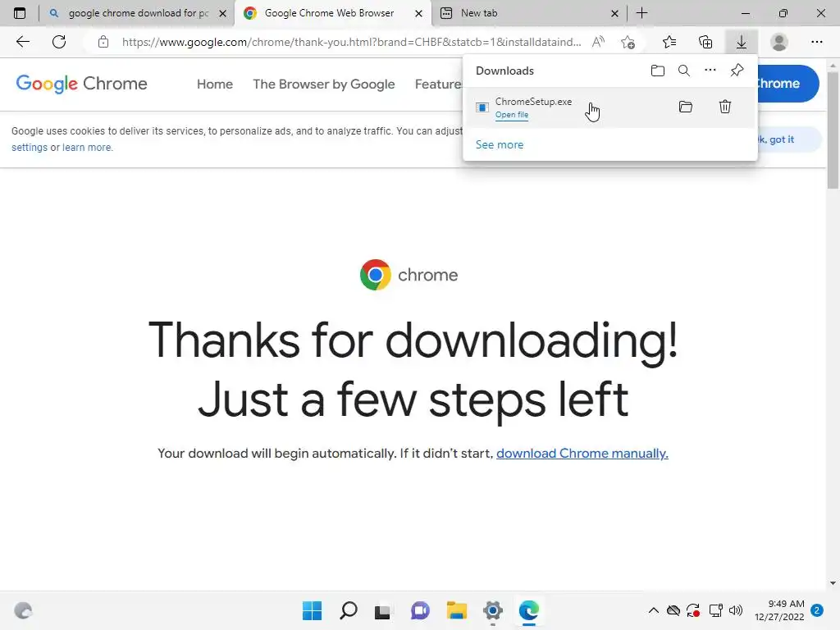Image resolution: width=840 pixels, height=630 pixels.
Task: Delete ChromeSetup.exe download entry
Action: click(725, 107)
